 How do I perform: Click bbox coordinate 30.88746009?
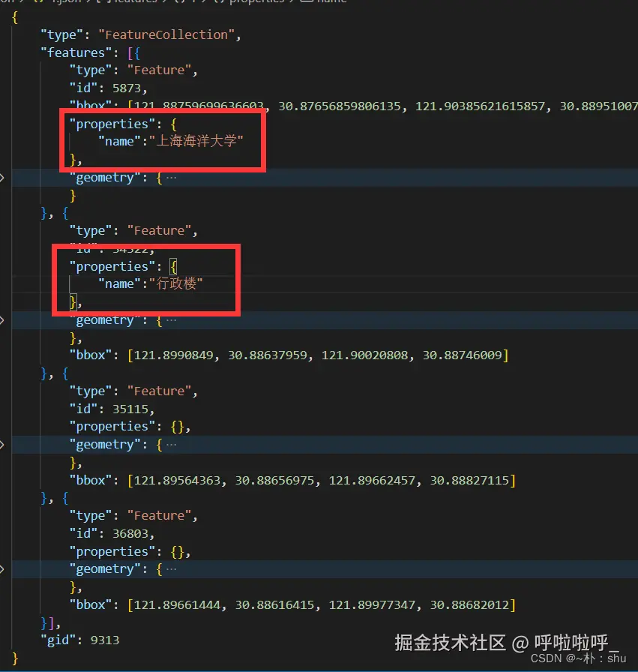pos(463,355)
